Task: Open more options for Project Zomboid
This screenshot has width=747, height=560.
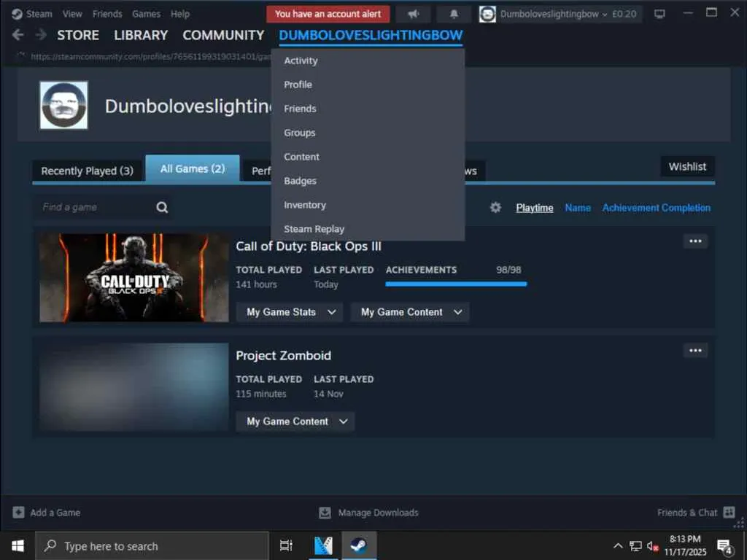Action: point(695,351)
